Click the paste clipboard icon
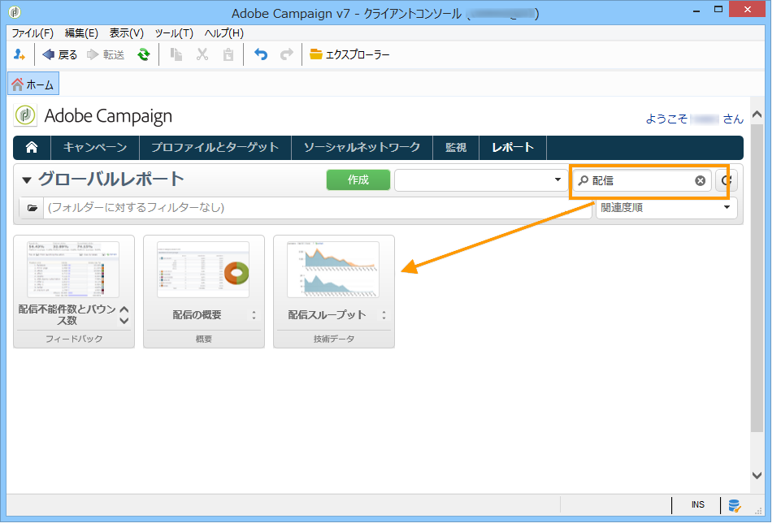This screenshot has height=532, width=781. click(228, 54)
